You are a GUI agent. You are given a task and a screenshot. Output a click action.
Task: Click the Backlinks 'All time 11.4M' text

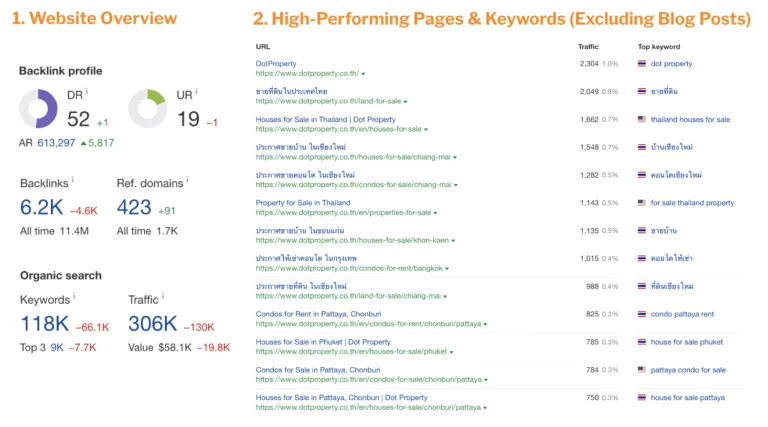click(54, 231)
